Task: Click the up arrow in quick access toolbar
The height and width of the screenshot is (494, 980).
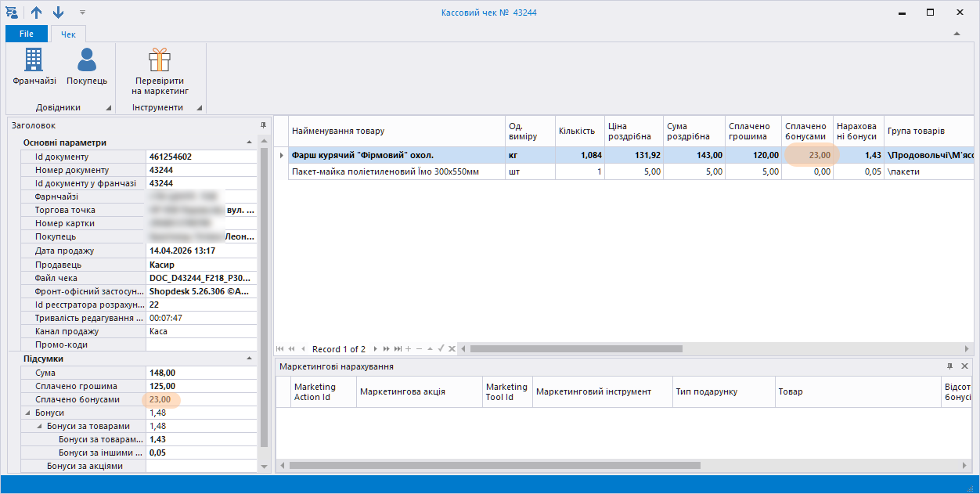Action: [36, 13]
